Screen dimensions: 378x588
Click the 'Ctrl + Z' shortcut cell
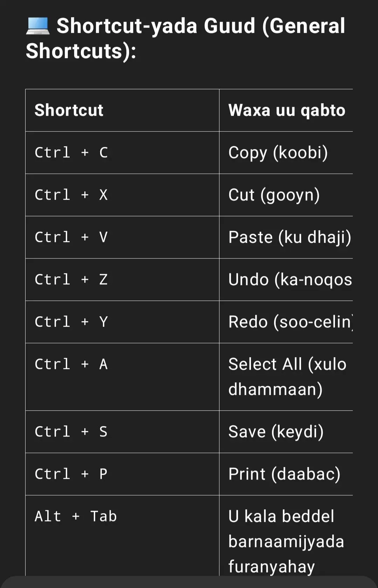click(x=122, y=279)
